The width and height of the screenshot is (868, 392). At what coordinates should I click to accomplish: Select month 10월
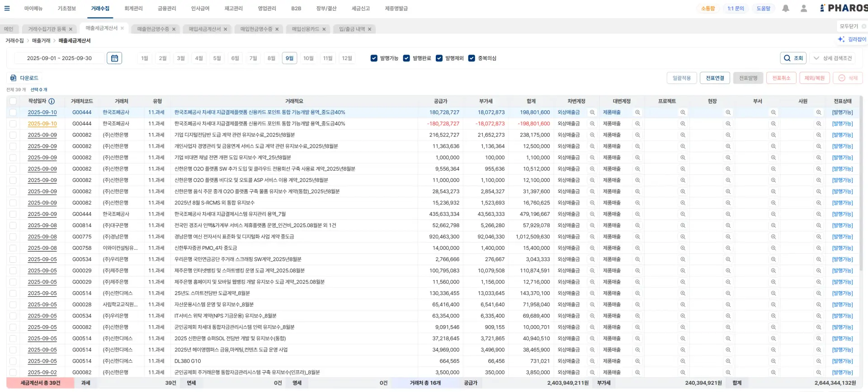click(308, 58)
